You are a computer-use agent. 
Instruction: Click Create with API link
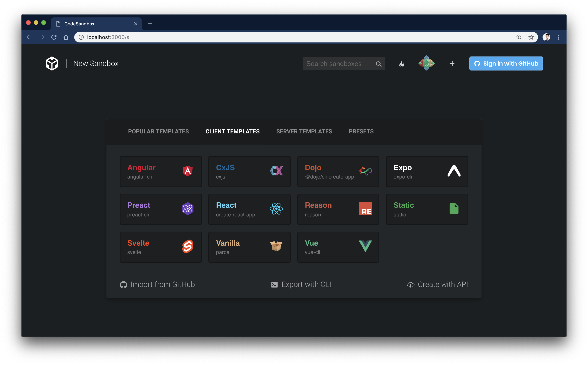point(437,284)
